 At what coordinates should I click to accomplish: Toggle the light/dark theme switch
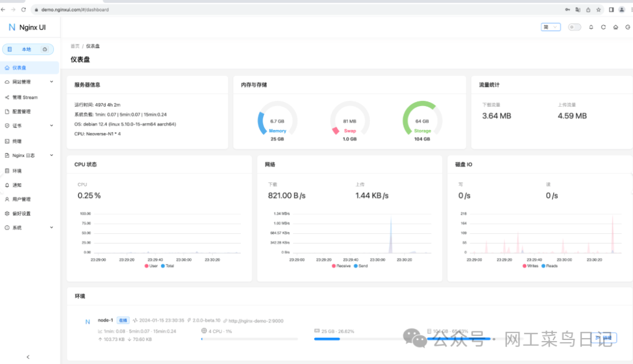574,27
